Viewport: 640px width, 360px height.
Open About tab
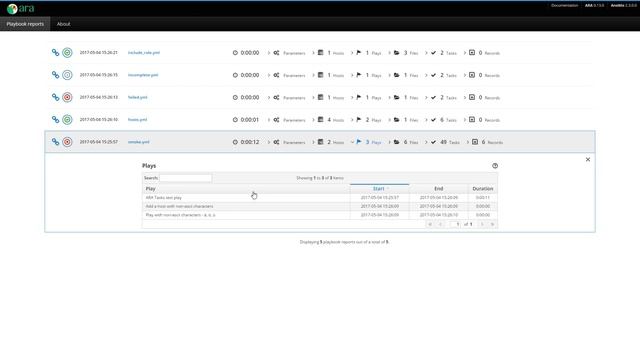63,24
